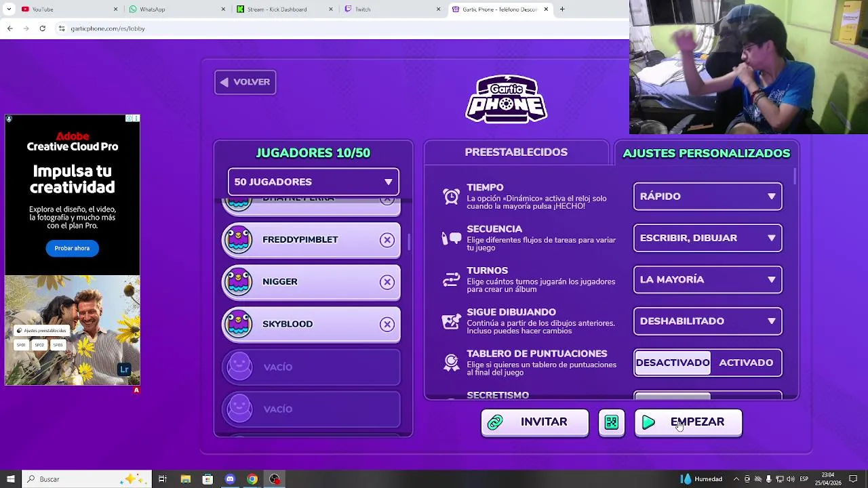Viewport: 868px width, 488px height.
Task: Click the Lightroom Lr badge in the ad
Action: point(124,369)
